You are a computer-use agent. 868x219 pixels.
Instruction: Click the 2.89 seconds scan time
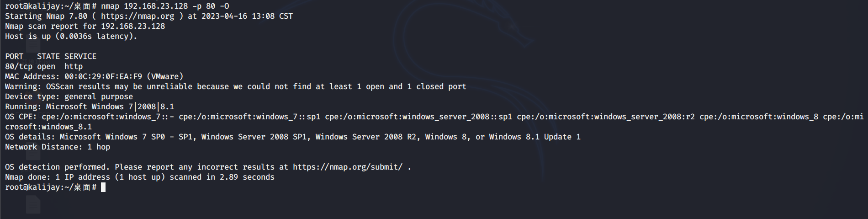click(247, 177)
